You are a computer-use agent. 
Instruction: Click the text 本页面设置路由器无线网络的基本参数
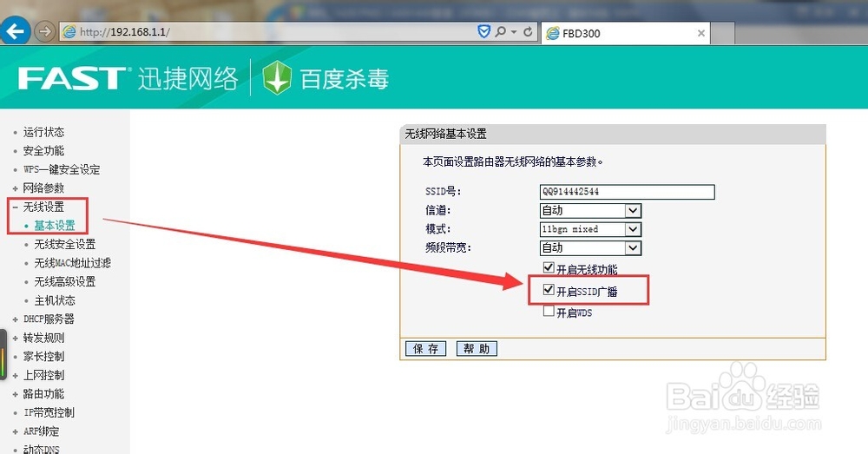(513, 161)
